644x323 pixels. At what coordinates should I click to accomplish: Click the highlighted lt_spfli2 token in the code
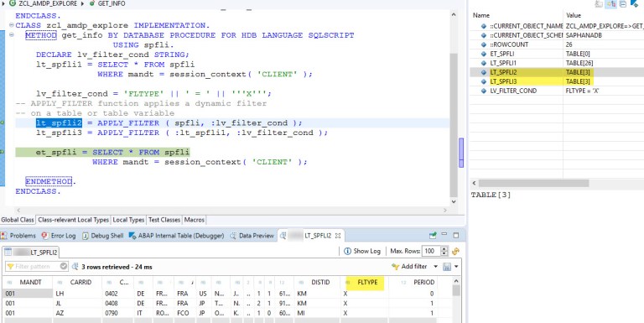(59, 123)
